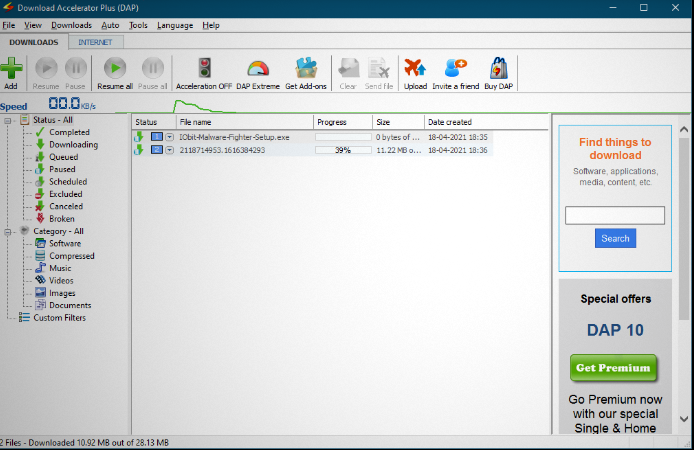Filter by Downloading status
Screen dimensions: 694x450
click(73, 145)
